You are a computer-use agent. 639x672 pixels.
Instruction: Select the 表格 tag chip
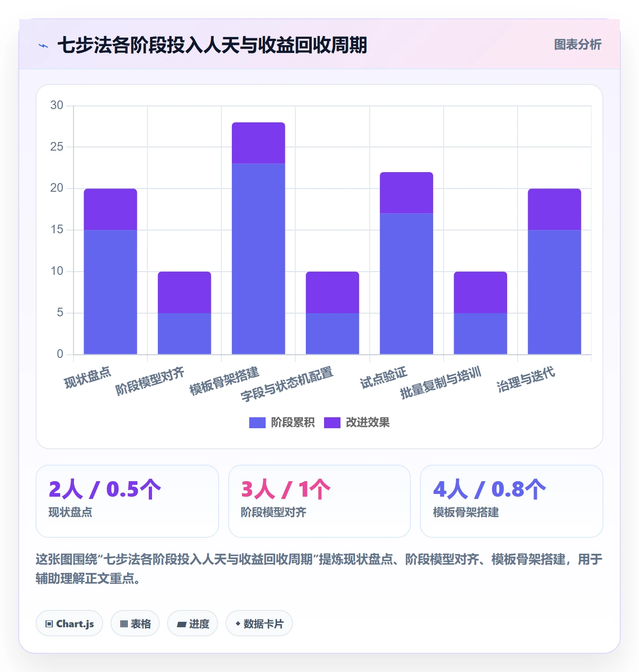[x=135, y=624]
